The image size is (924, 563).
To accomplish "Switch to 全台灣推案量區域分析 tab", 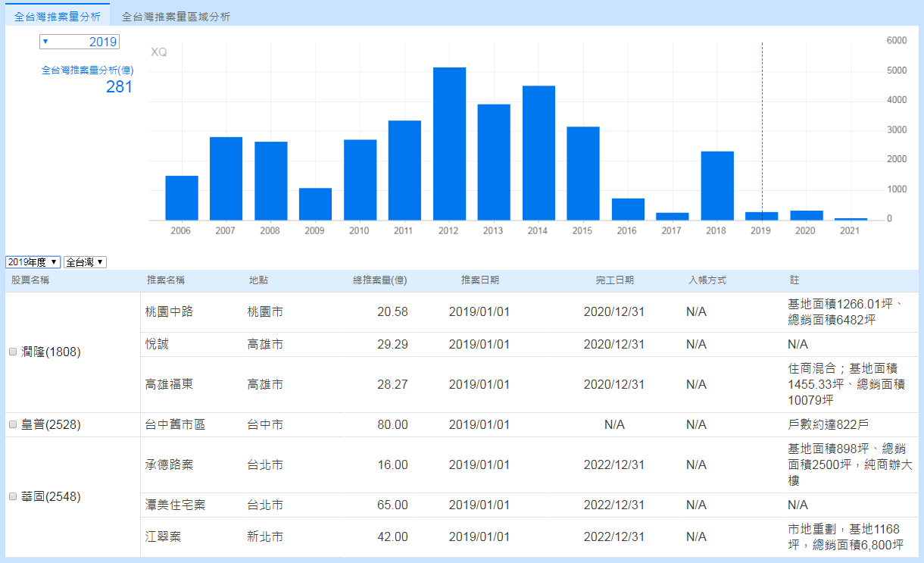I will coord(176,16).
